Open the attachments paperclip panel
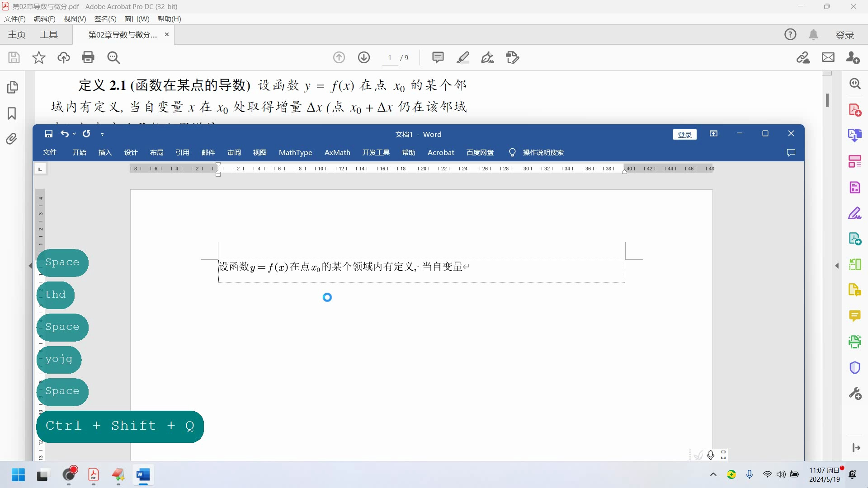Viewport: 868px width, 488px height. [x=12, y=139]
